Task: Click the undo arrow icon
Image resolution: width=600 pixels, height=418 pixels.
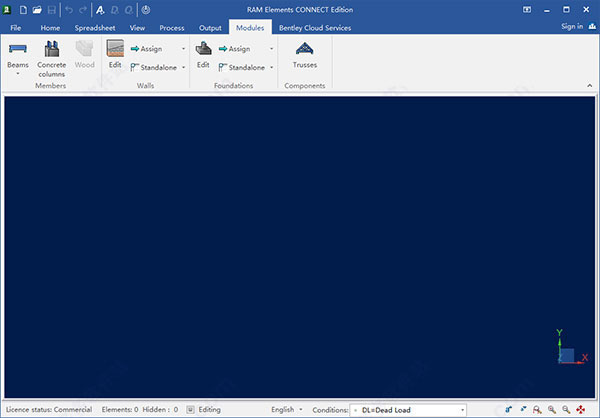Action: [69, 10]
